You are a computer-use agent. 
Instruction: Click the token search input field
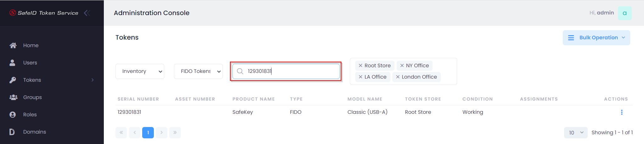pyautogui.click(x=289, y=71)
